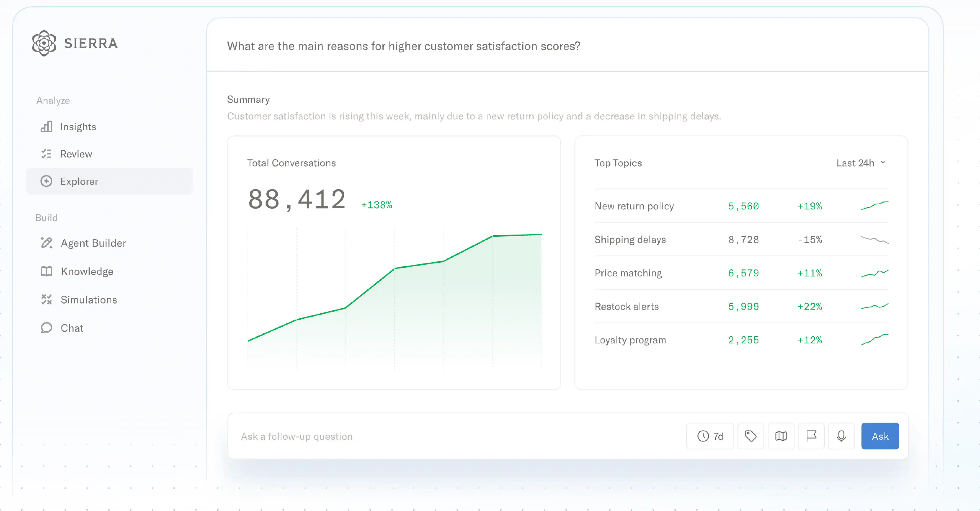Click the Explorer compass icon
This screenshot has width=980, height=511.
(x=46, y=181)
